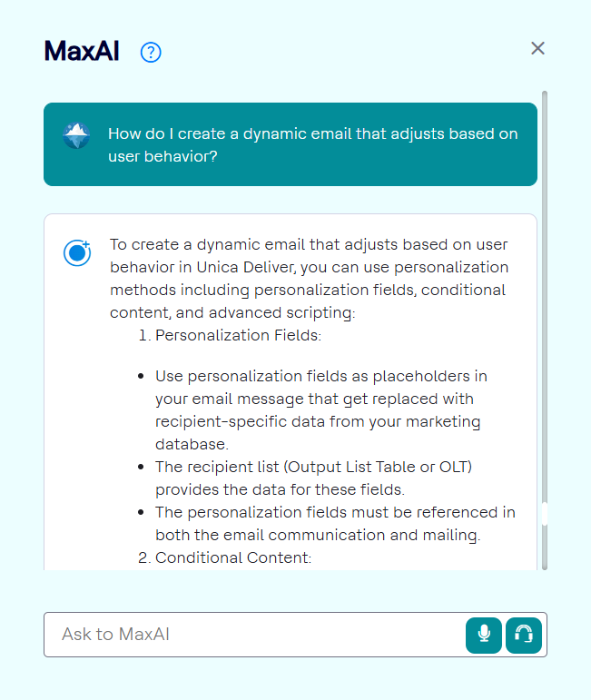Click the Conditional Content list heading

tap(232, 557)
